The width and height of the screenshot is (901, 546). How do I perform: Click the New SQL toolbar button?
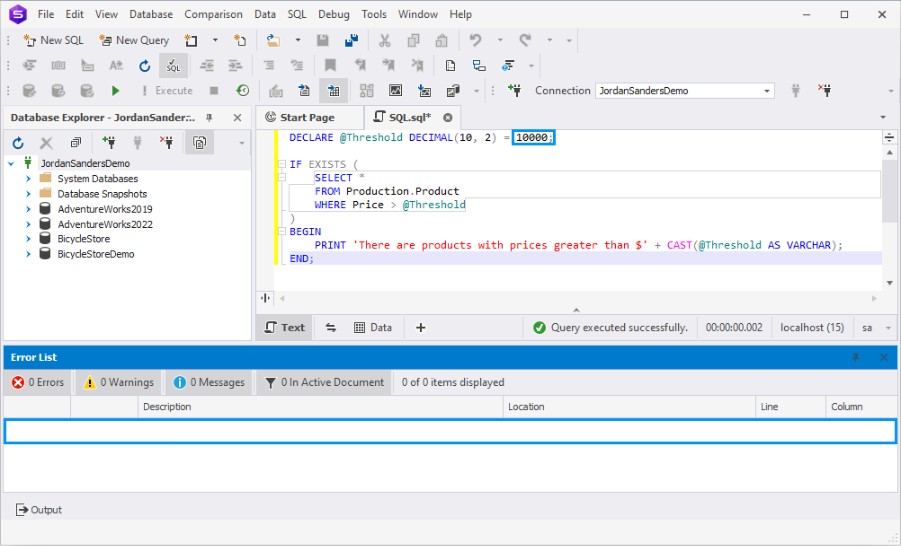tap(54, 40)
